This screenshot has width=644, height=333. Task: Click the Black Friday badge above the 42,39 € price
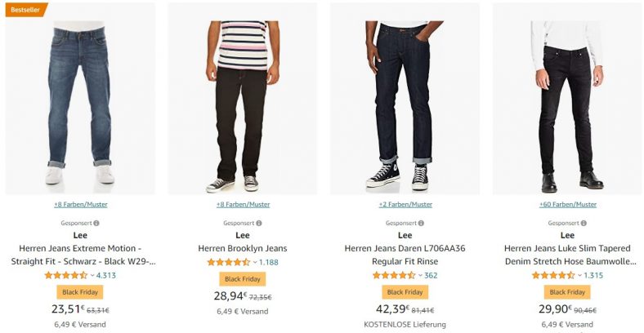coord(405,292)
